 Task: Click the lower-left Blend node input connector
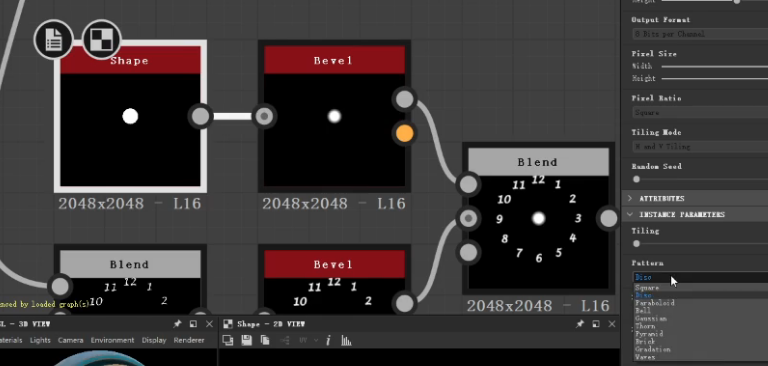tap(60, 287)
